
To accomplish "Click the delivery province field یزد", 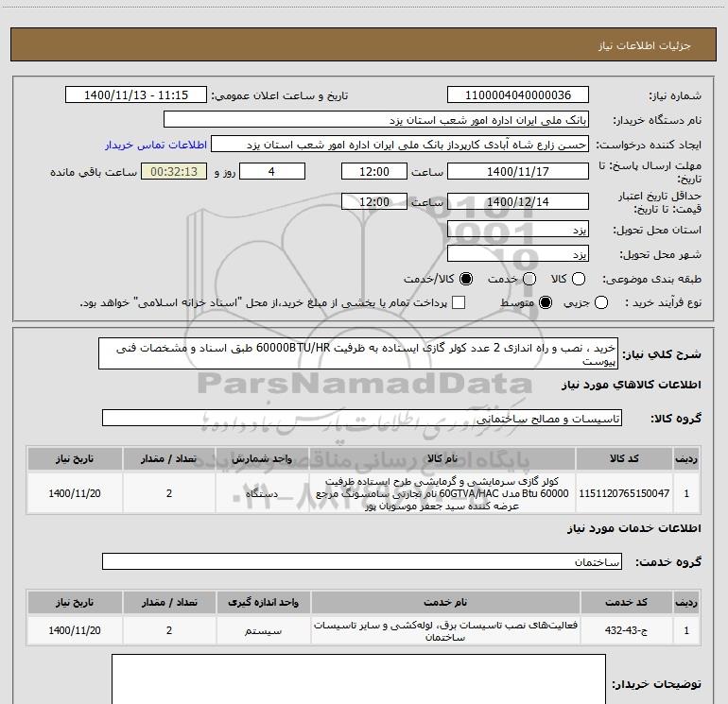I will pos(518,230).
